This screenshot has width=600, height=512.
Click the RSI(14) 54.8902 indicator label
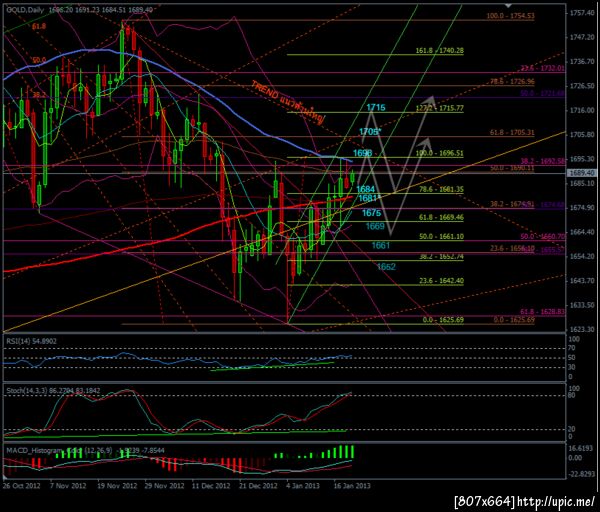31,341
